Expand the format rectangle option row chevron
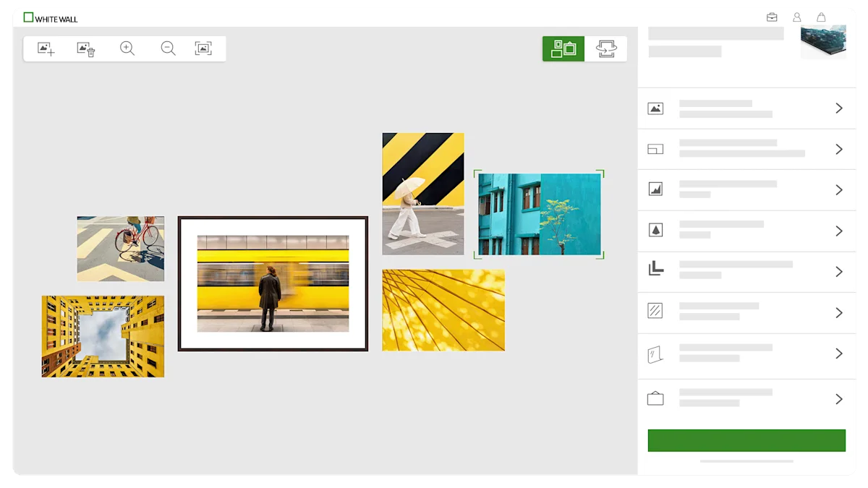Screen dimensions: 868x488 (839, 149)
